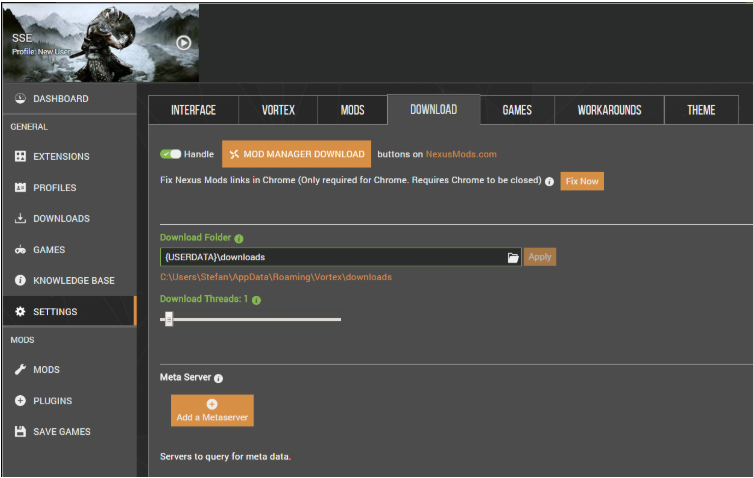Screen dimensions: 753x478
Task: Click the info icon next to Download Folder
Action: click(239, 238)
